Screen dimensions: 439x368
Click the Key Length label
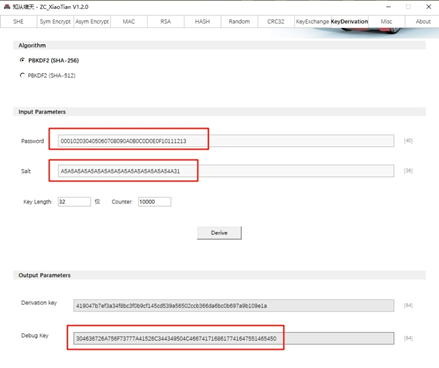tap(38, 202)
